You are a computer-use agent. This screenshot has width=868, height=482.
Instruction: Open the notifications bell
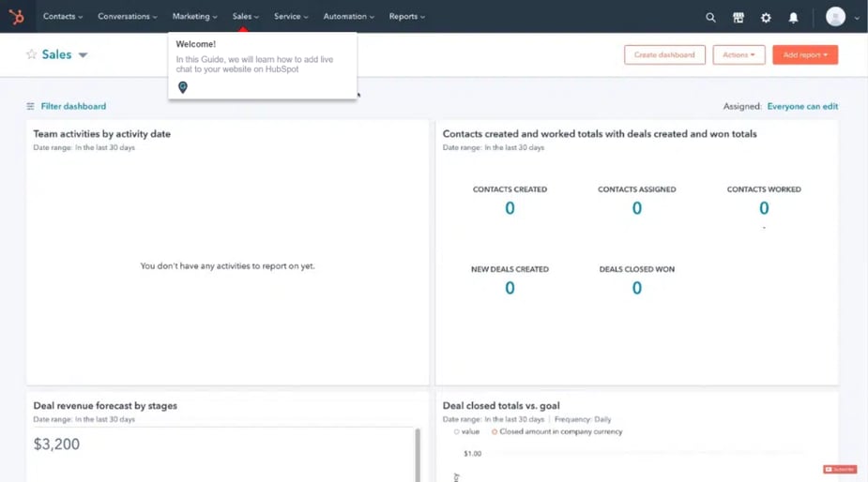(793, 17)
